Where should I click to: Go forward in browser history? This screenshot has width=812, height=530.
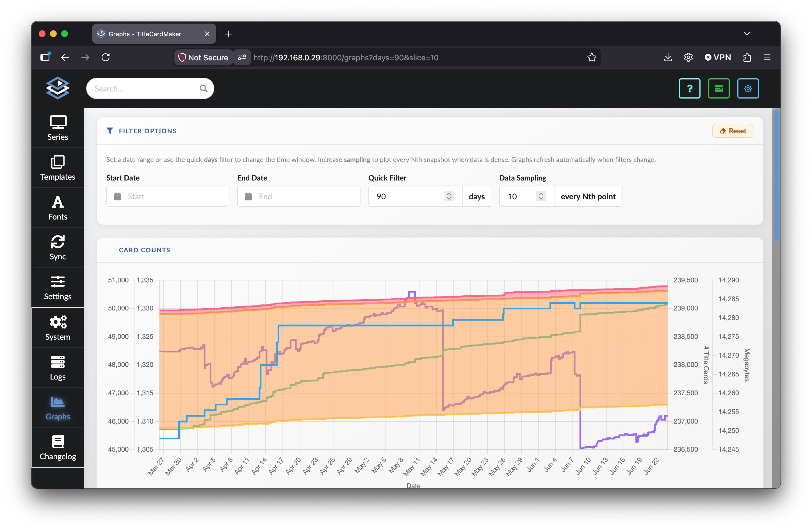[85, 57]
